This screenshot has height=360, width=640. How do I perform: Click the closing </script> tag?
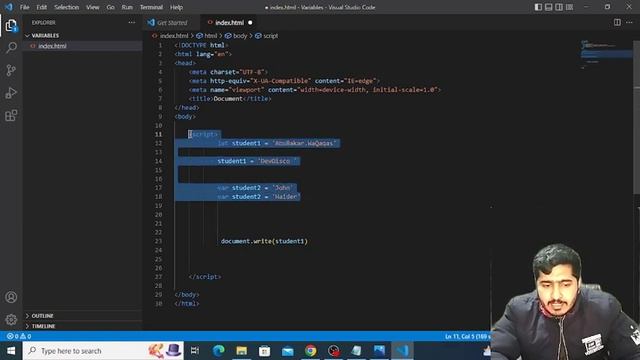coord(205,277)
